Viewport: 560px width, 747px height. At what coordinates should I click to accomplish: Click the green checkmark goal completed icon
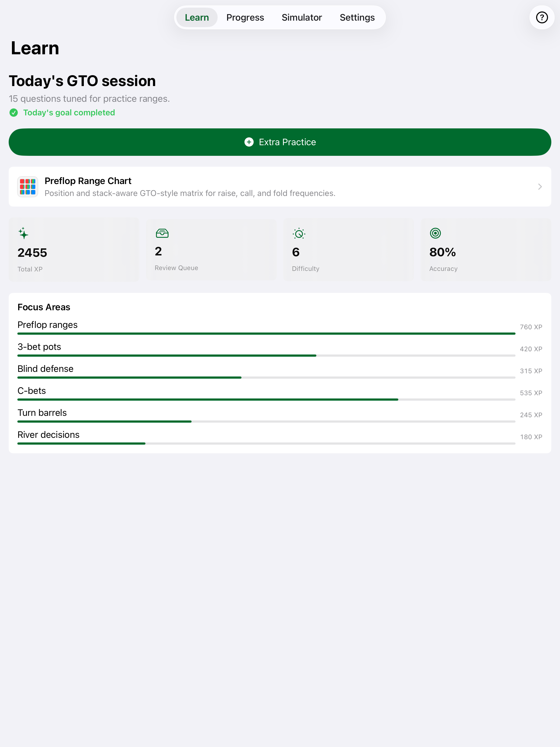pos(14,112)
